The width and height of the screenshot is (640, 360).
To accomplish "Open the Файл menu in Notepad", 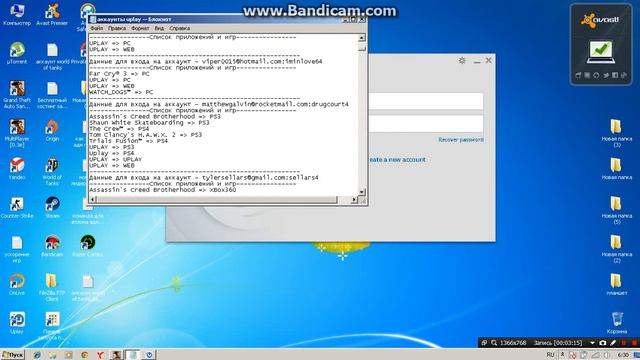I will point(97,28).
